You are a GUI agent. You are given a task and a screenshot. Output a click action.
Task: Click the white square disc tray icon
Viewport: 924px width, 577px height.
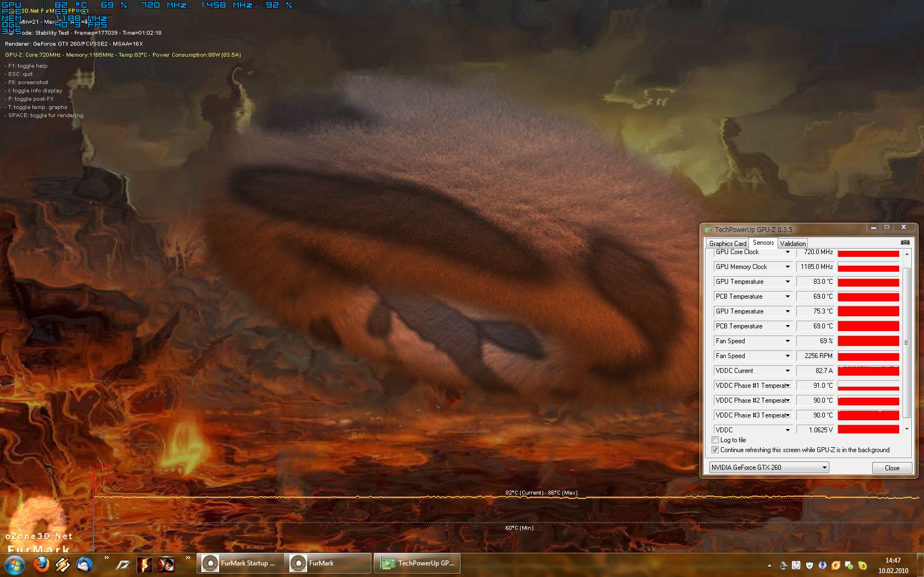pyautogui.click(x=796, y=565)
